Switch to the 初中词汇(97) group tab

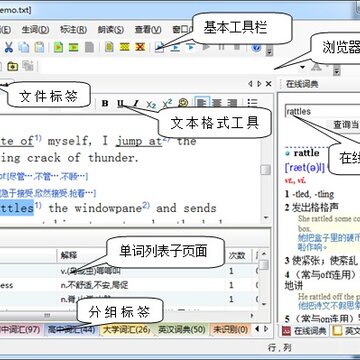(21, 330)
